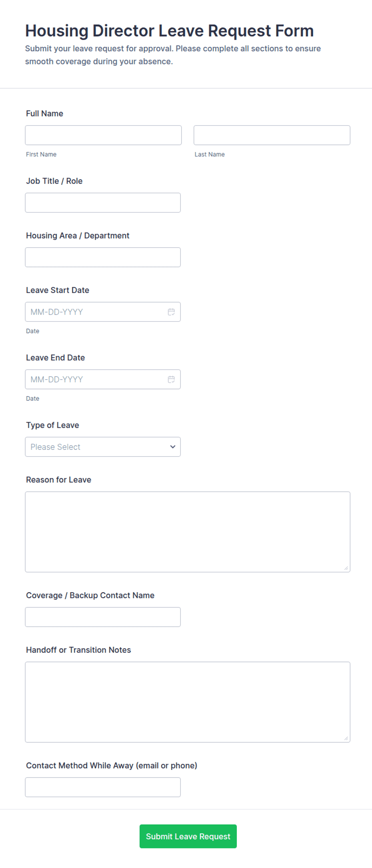Click the Leave End Date input box
Screen dimensions: 372x868
[103, 379]
